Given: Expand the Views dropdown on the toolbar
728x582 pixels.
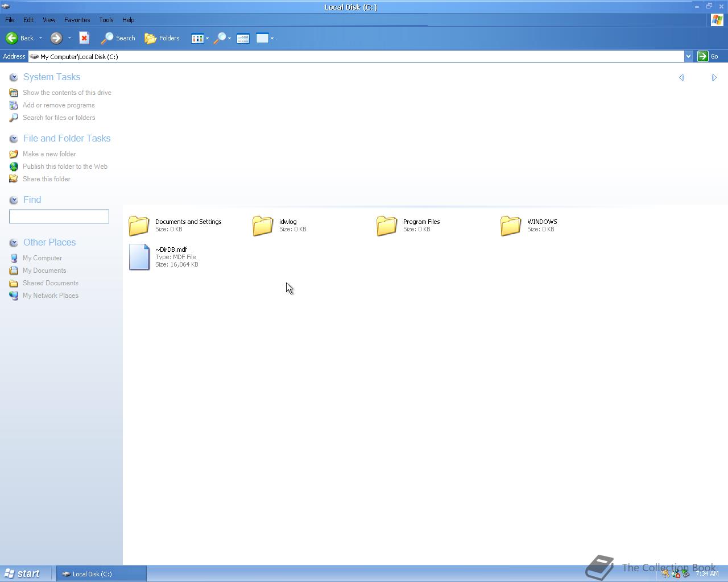Looking at the screenshot, I should coord(208,38).
